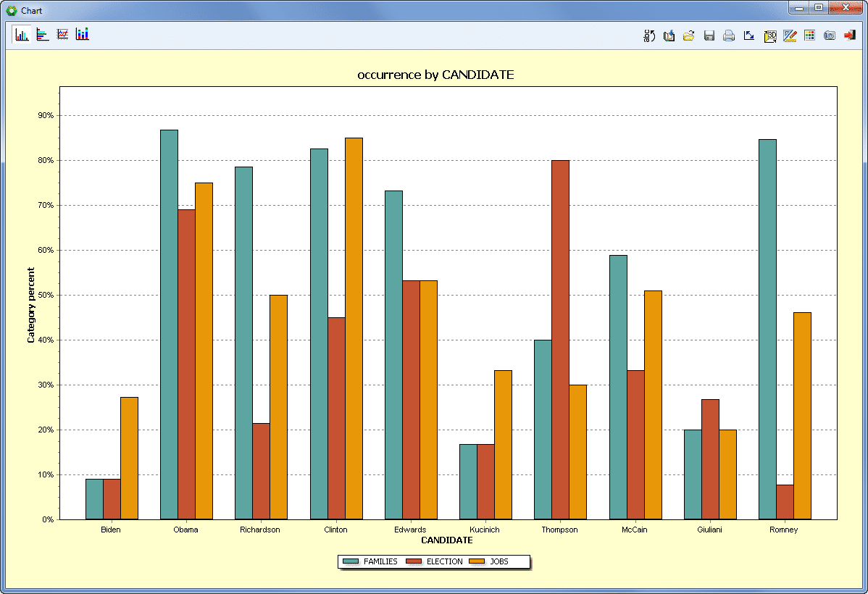Open a chart file with folder icon
The height and width of the screenshot is (594, 868).
[689, 35]
